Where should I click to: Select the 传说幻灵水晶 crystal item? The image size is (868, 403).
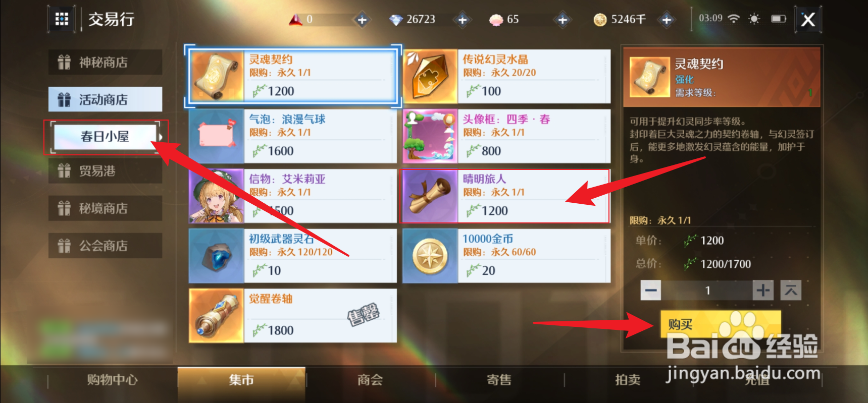click(506, 76)
